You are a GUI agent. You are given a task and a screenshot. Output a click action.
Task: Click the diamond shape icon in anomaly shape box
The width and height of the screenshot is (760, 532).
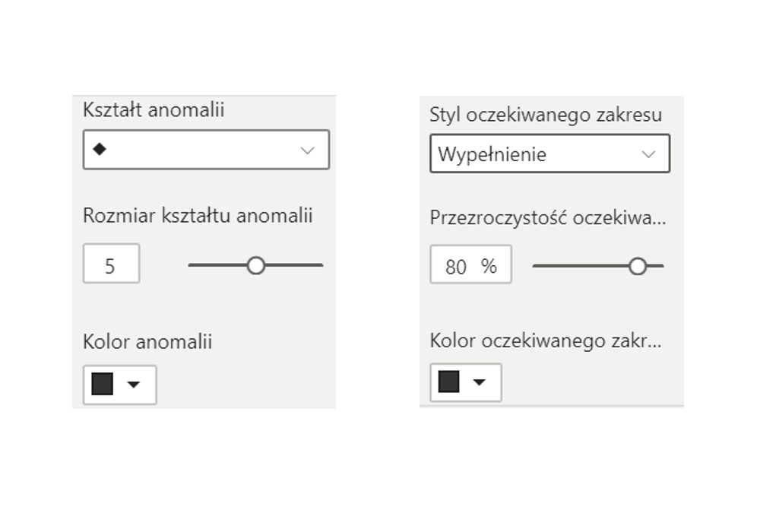pyautogui.click(x=100, y=150)
